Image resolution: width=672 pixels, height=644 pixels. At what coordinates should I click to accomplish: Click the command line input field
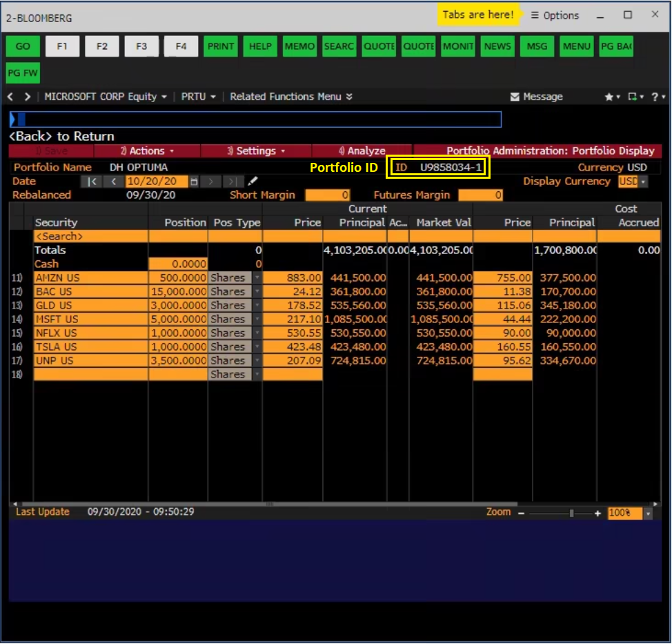point(255,119)
